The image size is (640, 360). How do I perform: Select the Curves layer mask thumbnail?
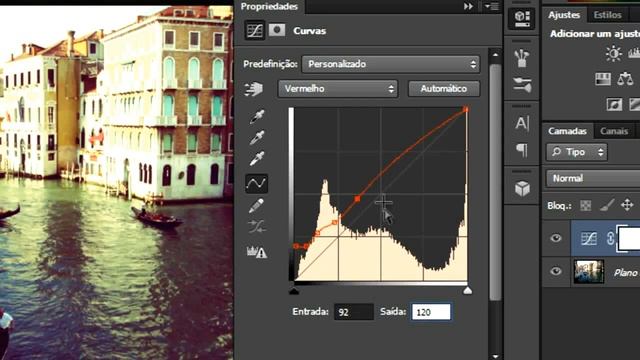[x=629, y=239]
